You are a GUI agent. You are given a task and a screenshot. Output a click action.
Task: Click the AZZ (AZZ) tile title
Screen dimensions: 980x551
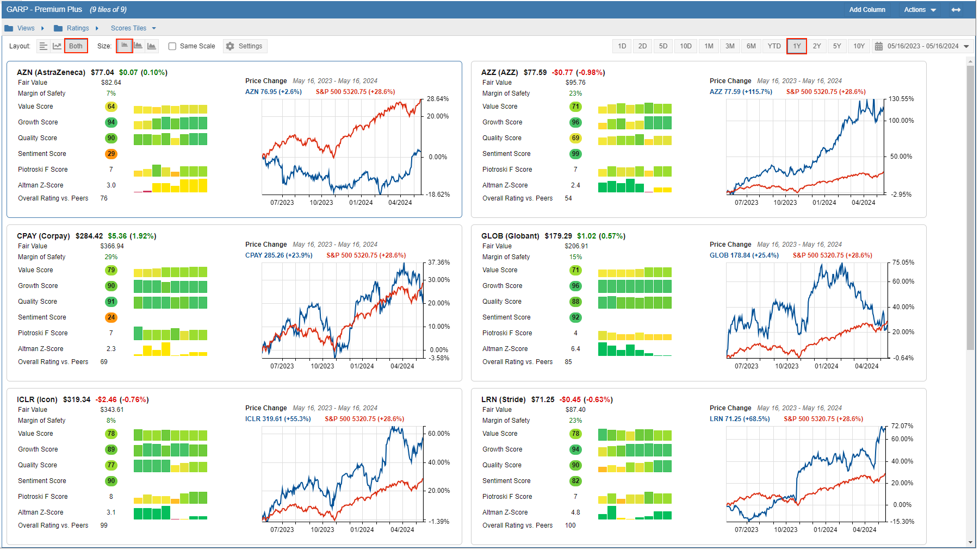pyautogui.click(x=500, y=72)
